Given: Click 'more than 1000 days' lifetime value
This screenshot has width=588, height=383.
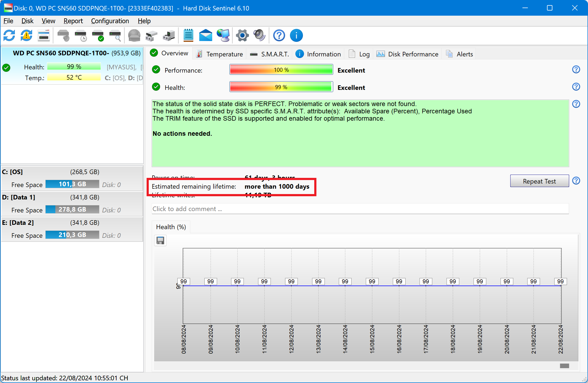Looking at the screenshot, I should [277, 187].
